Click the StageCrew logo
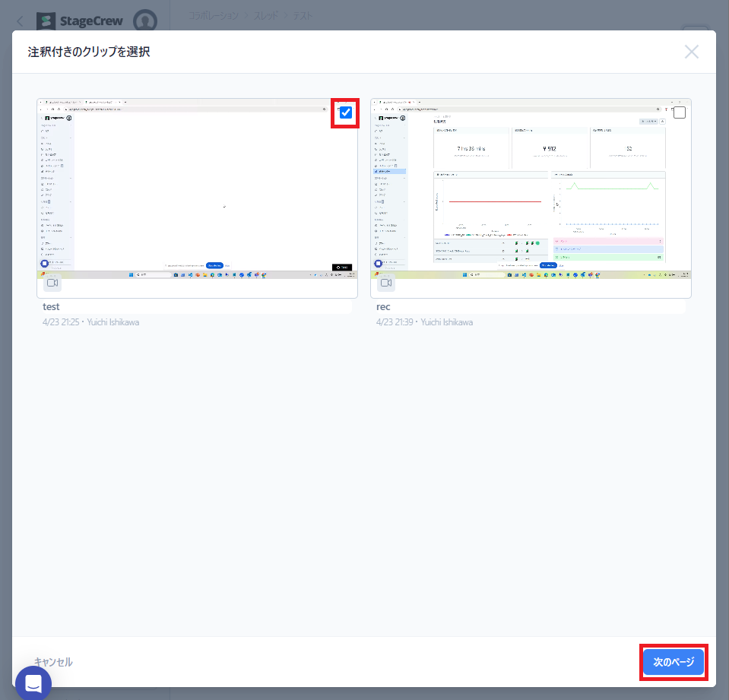Image resolution: width=729 pixels, height=700 pixels. point(80,21)
